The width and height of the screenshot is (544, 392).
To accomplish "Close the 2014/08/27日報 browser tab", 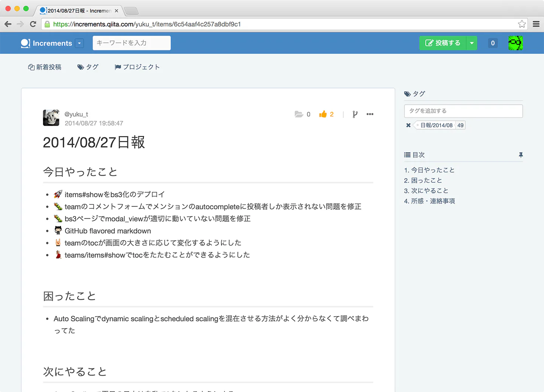I will (116, 11).
